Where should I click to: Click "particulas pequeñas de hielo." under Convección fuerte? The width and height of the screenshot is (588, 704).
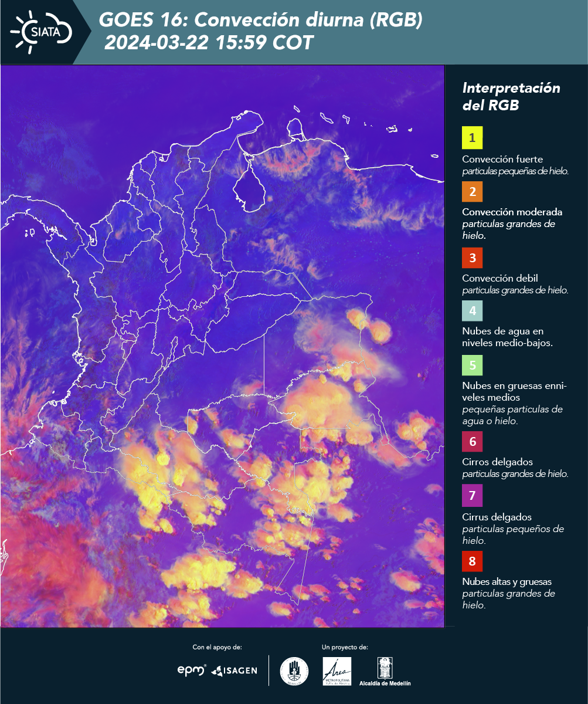click(516, 171)
